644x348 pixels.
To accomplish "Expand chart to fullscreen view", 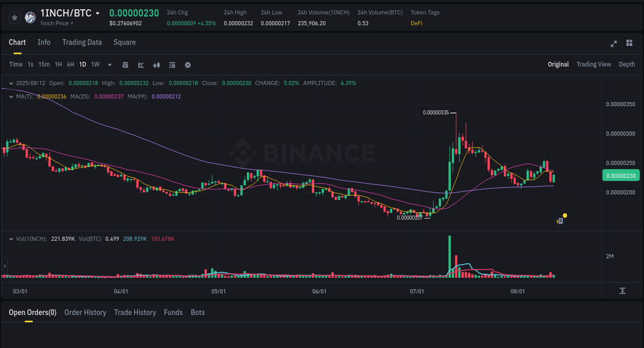I will point(613,44).
